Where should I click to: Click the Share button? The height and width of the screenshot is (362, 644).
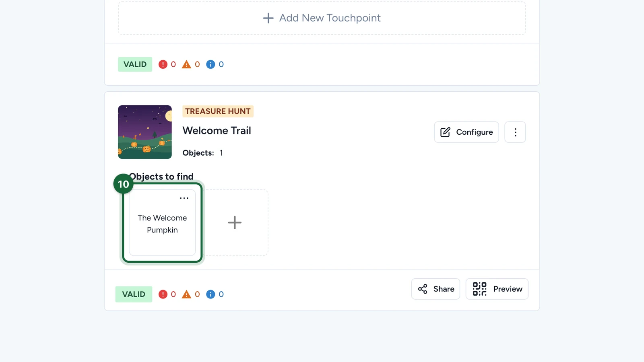(x=436, y=289)
